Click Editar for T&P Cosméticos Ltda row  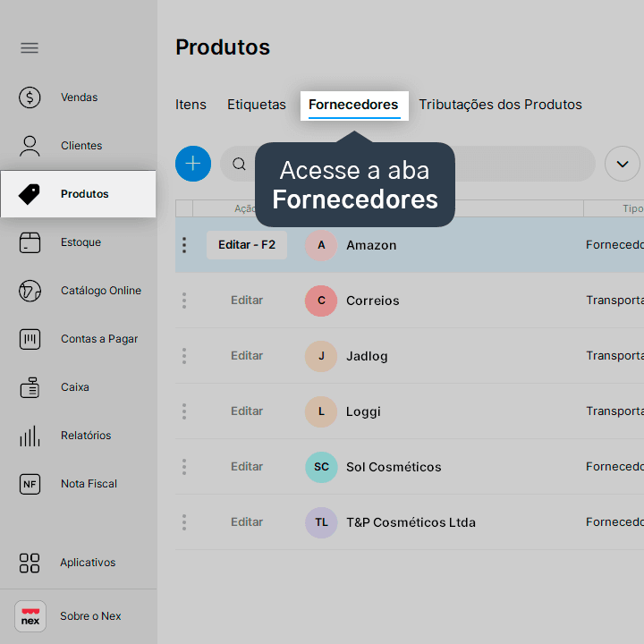(x=247, y=522)
